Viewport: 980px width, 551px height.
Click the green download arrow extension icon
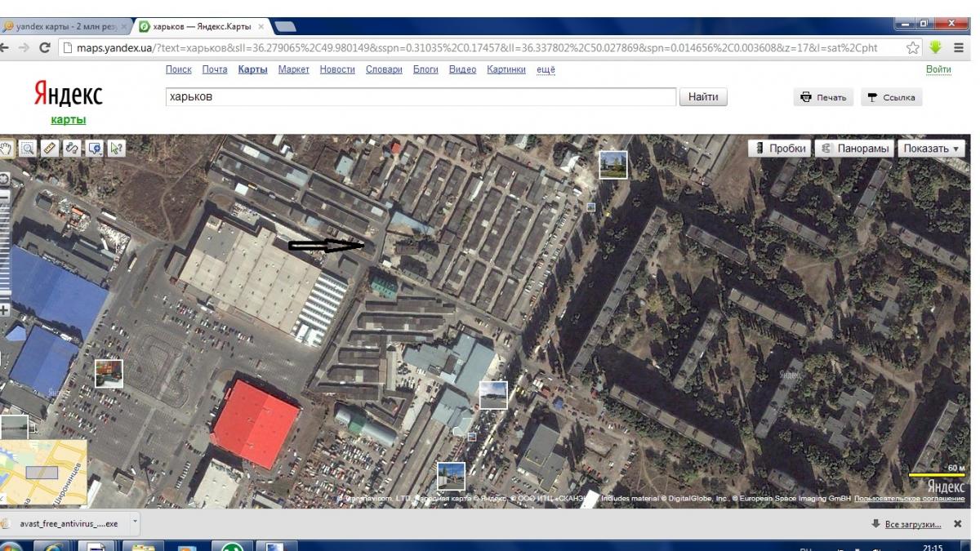click(936, 47)
